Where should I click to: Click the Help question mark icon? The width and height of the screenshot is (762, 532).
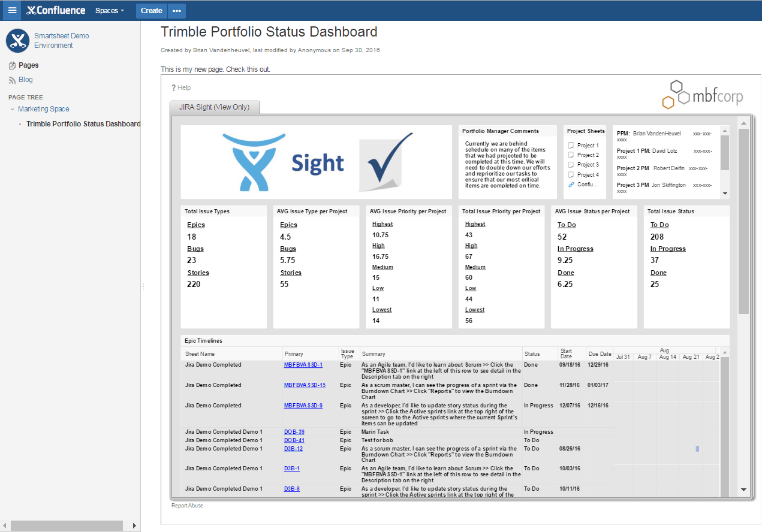(x=174, y=87)
